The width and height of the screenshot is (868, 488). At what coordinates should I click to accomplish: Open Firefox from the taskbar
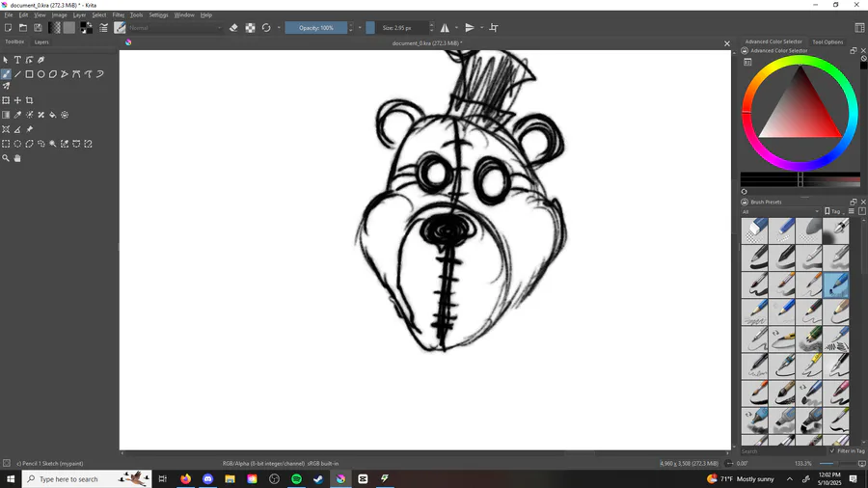(185, 479)
